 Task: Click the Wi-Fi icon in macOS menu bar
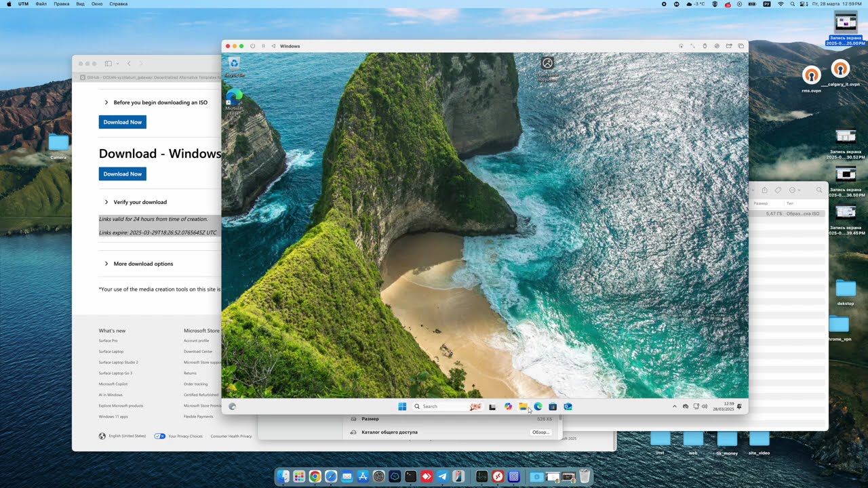click(780, 4)
